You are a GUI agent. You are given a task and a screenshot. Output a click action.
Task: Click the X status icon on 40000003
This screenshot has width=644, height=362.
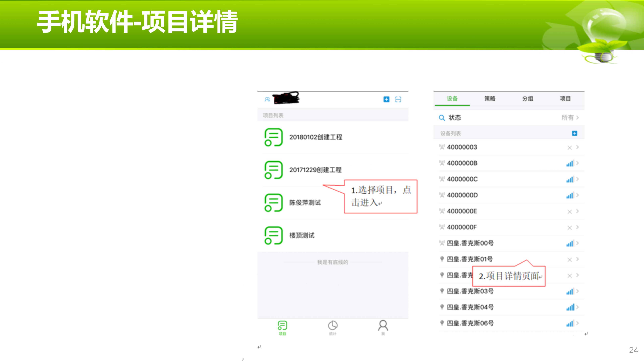[x=570, y=148]
